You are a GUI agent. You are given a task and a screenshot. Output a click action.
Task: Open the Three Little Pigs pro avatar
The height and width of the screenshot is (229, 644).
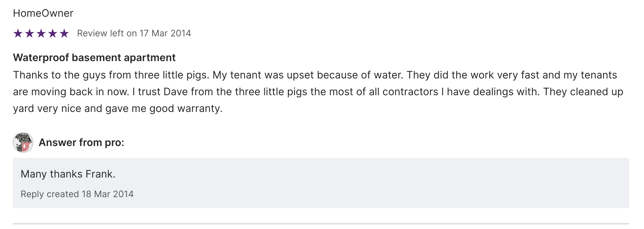[23, 142]
